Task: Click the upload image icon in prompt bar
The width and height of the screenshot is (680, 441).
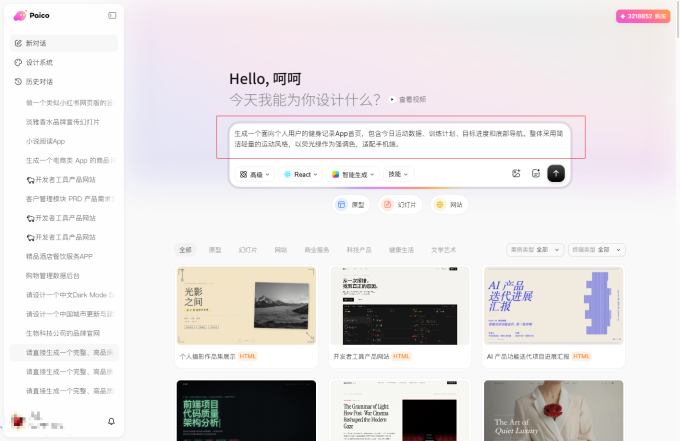Action: pos(516,173)
